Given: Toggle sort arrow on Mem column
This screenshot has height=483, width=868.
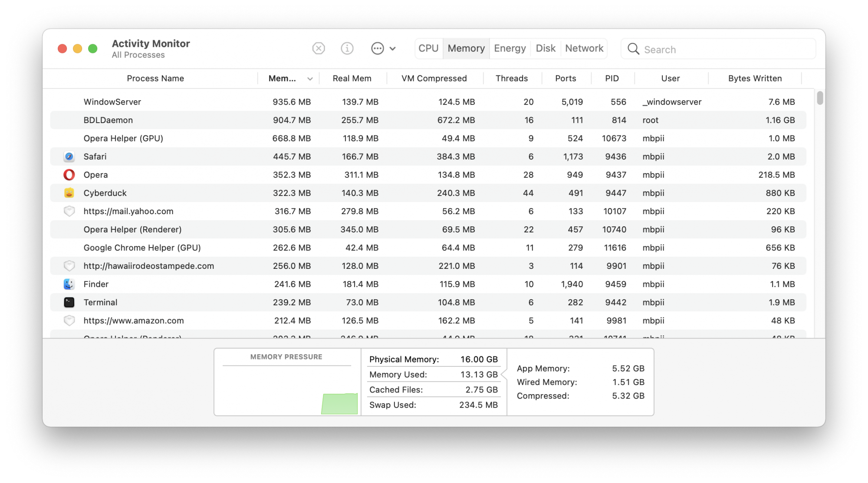Looking at the screenshot, I should click(x=310, y=79).
